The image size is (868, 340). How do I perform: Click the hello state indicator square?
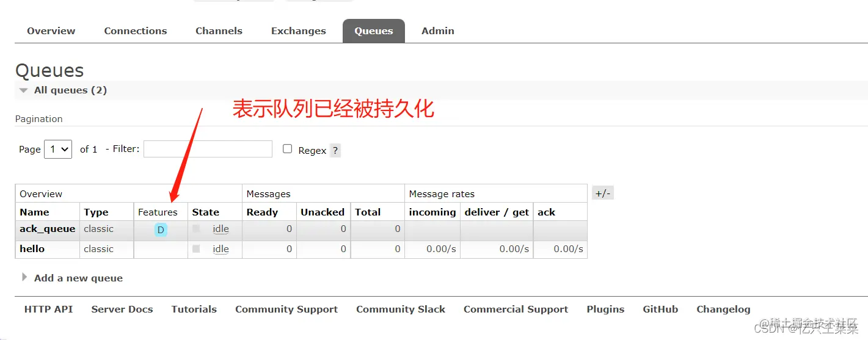coord(196,249)
